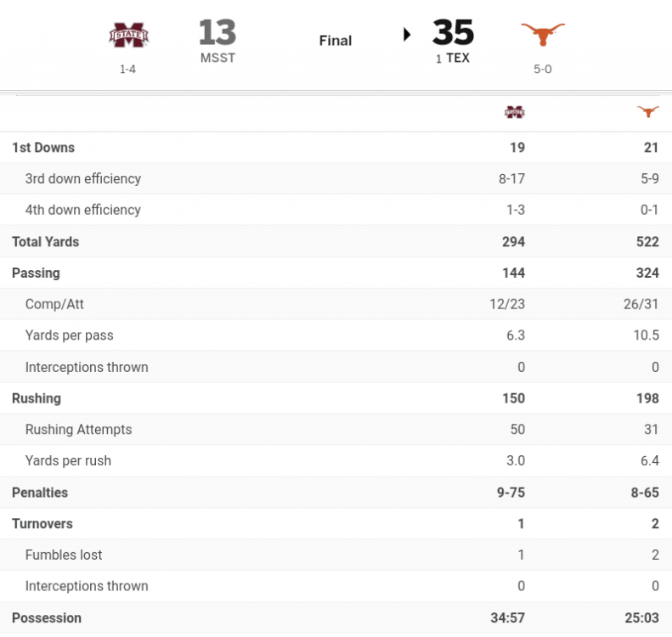672x637 pixels.
Task: Click the 3rd down efficiency row
Action: pyautogui.click(x=83, y=179)
